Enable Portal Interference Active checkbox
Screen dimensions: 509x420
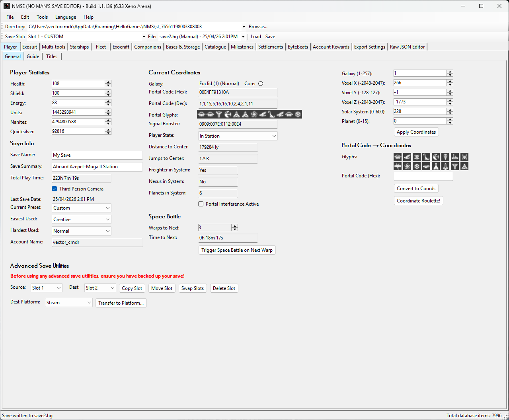click(201, 204)
